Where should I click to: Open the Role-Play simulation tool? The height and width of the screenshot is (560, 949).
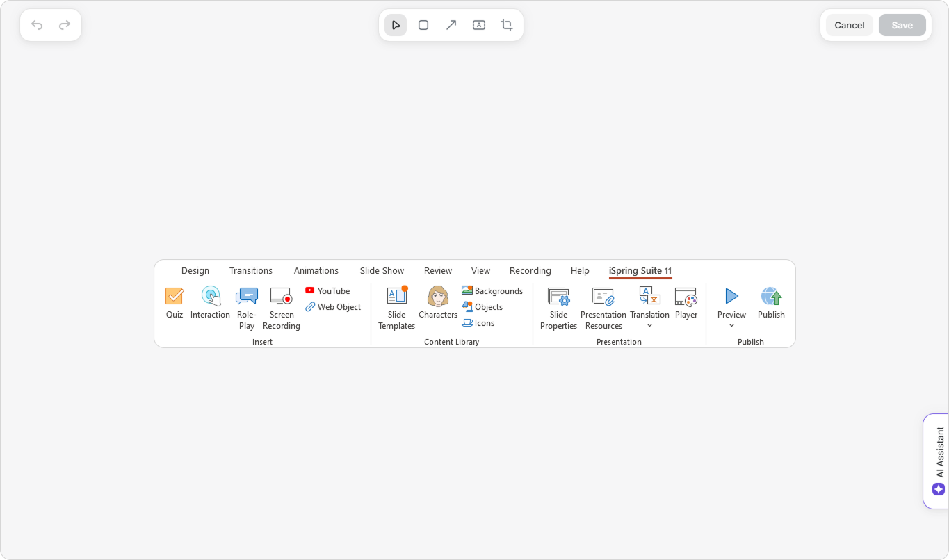(x=247, y=308)
